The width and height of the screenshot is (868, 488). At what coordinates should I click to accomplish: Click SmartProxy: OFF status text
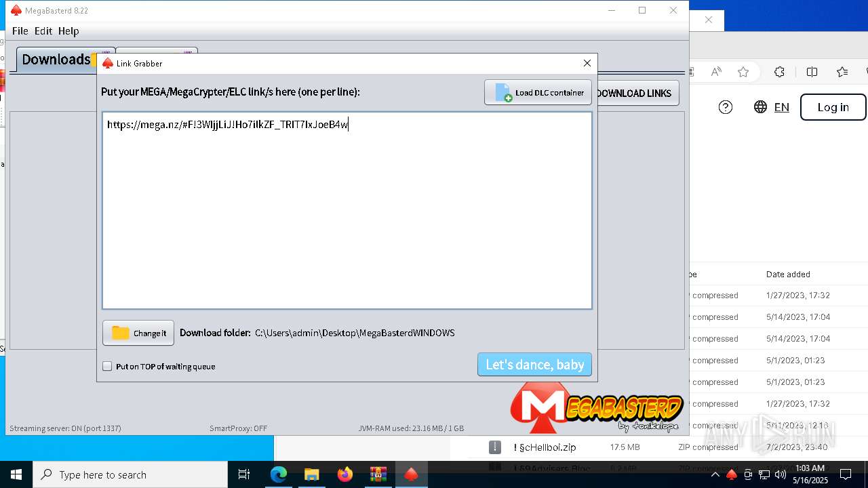[238, 428]
